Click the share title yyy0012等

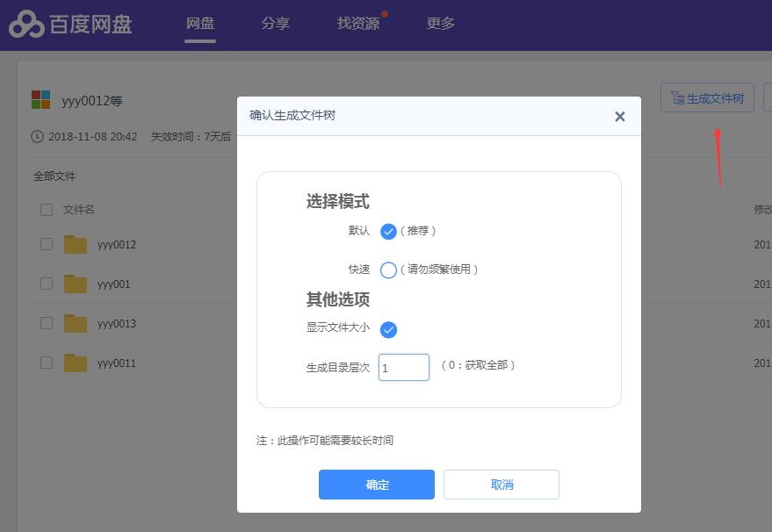pyautogui.click(x=91, y=101)
